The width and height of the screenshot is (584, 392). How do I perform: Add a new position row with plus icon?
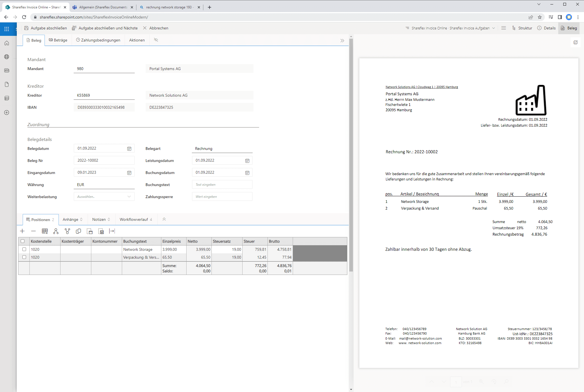coord(22,231)
